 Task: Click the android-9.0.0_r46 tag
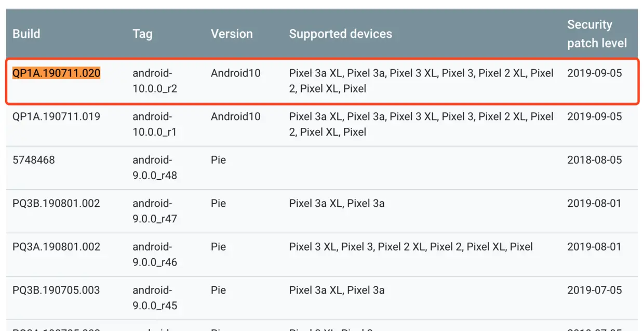(x=155, y=255)
